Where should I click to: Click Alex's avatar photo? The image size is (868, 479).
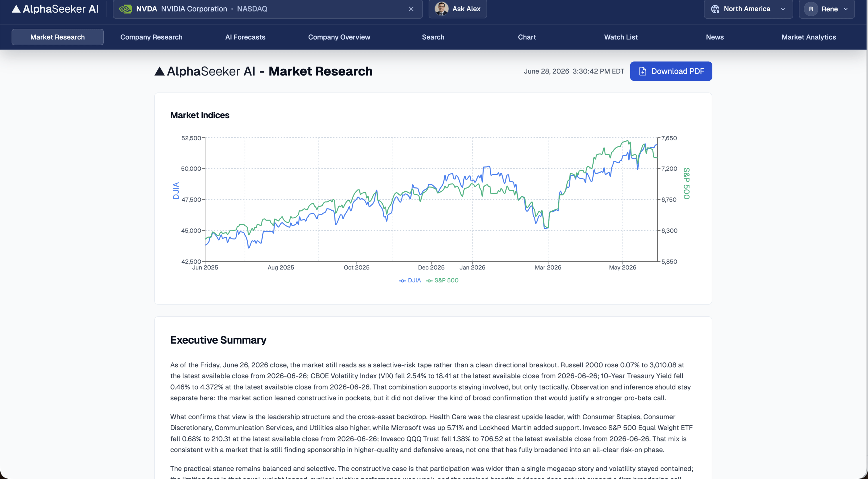tap(441, 9)
